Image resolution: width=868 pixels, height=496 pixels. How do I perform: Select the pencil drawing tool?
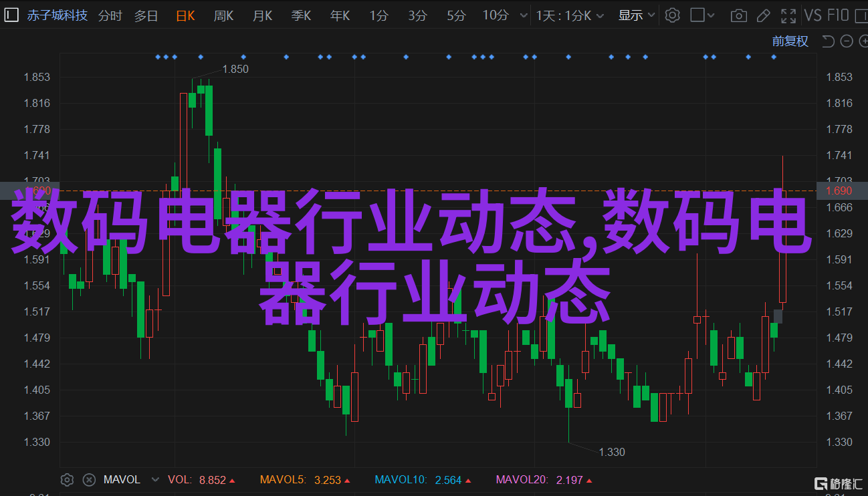click(764, 15)
